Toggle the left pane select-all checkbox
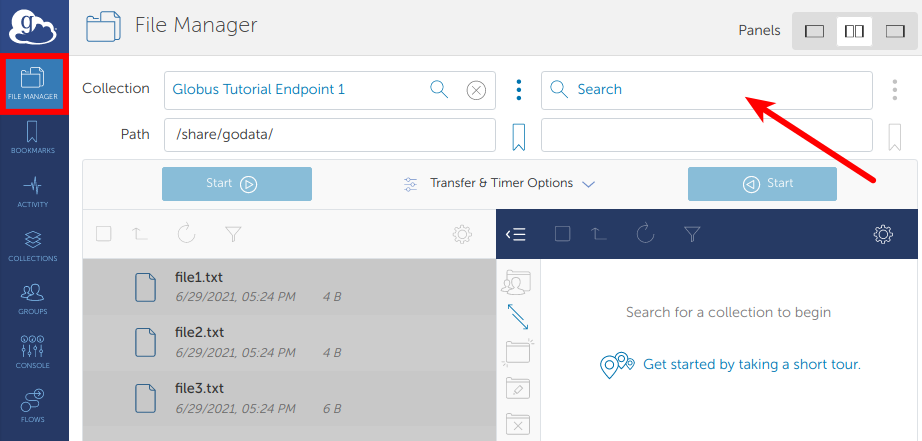The width and height of the screenshot is (922, 441). (x=104, y=234)
